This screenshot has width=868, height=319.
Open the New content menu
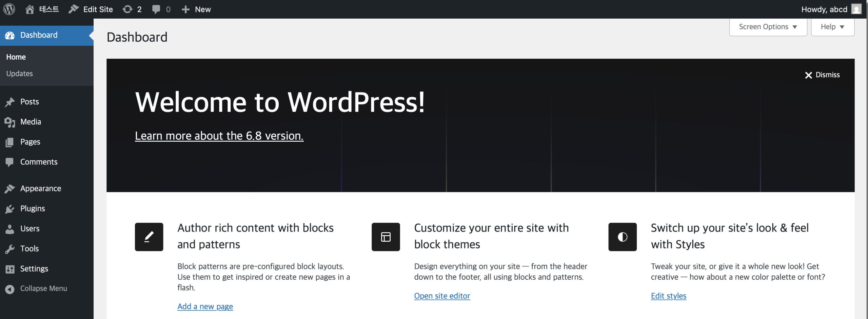point(196,9)
